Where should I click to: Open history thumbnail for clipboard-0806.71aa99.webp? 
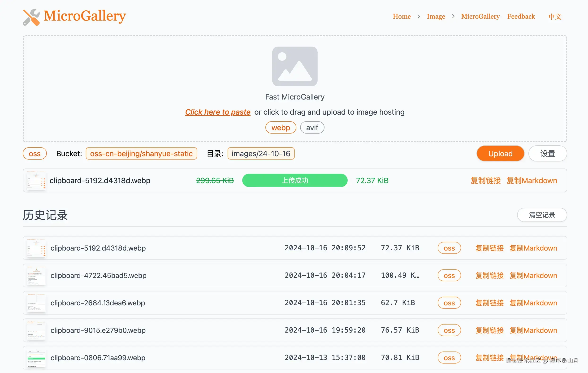coord(36,358)
